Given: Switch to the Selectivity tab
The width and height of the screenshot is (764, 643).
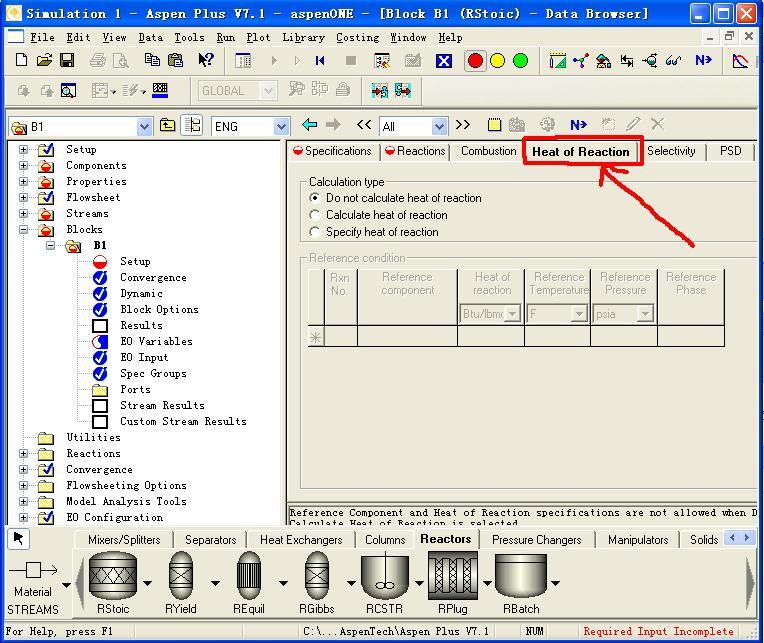Looking at the screenshot, I should (x=671, y=151).
